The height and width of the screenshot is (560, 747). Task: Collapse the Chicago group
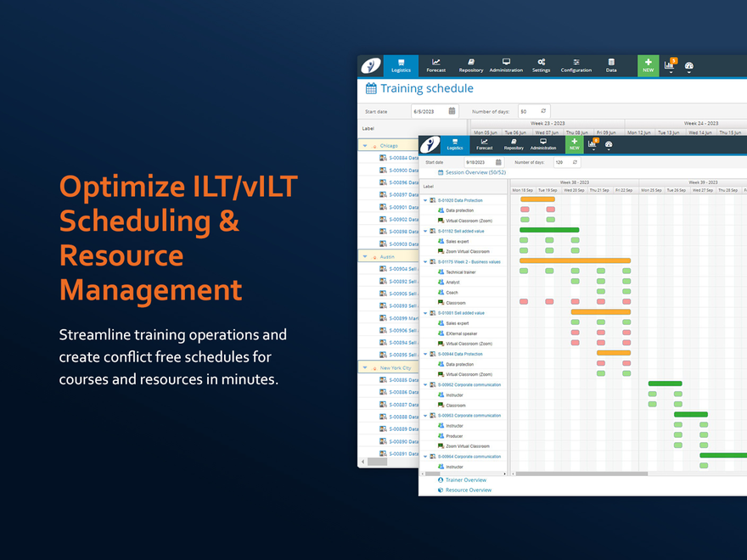pyautogui.click(x=367, y=144)
